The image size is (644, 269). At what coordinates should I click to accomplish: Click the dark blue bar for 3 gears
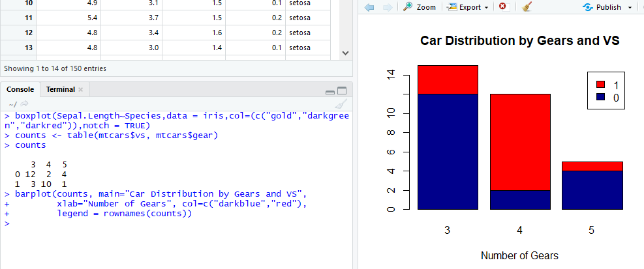click(x=448, y=151)
